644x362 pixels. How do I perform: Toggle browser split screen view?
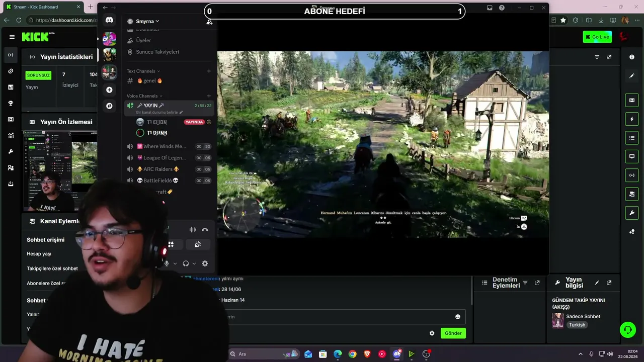click(589, 20)
